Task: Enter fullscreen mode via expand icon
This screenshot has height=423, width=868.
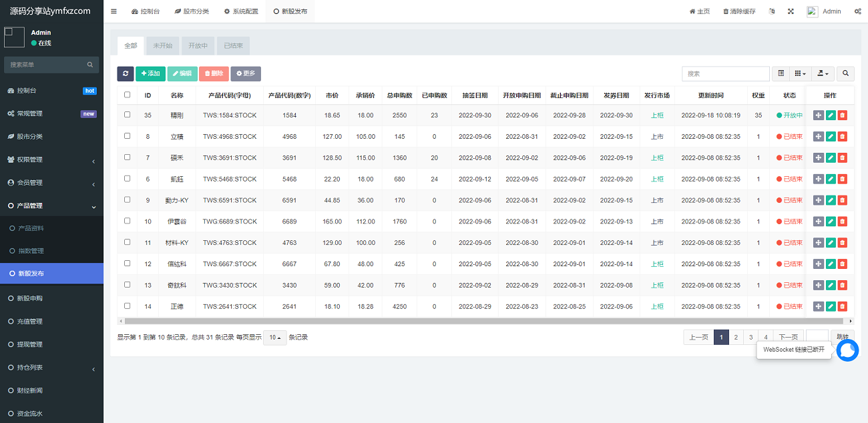Action: pos(791,11)
